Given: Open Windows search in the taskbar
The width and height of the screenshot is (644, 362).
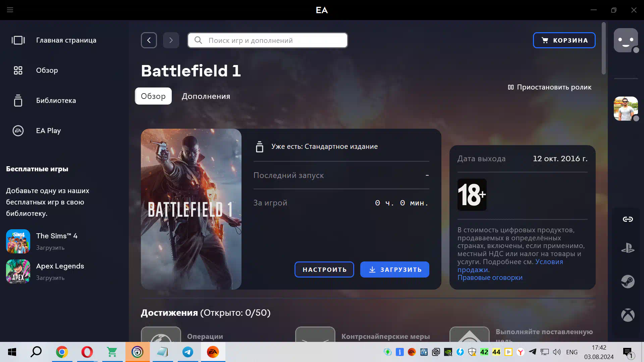Looking at the screenshot, I should pyautogui.click(x=36, y=352).
